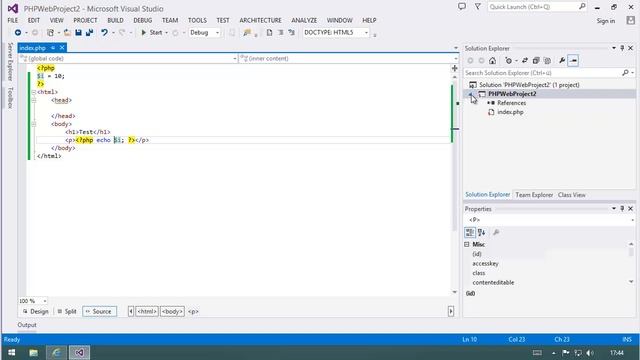Open the ANALYZE menu
Screen dimensions: 640x360
(304, 20)
